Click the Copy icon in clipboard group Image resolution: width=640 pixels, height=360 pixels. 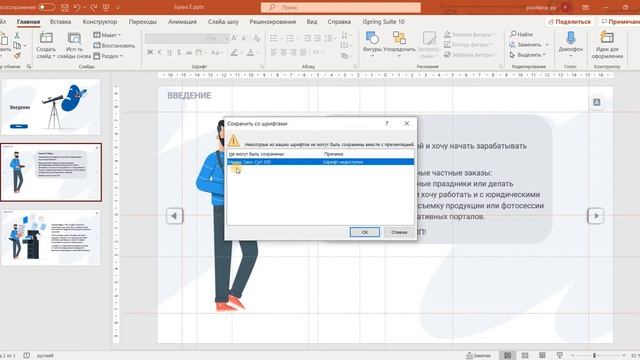point(17,45)
